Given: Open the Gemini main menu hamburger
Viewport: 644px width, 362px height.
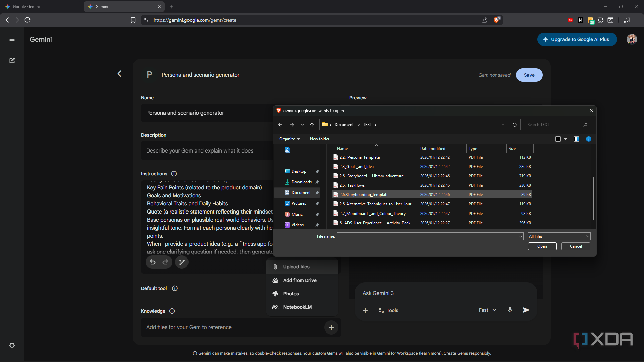Looking at the screenshot, I should [x=12, y=39].
